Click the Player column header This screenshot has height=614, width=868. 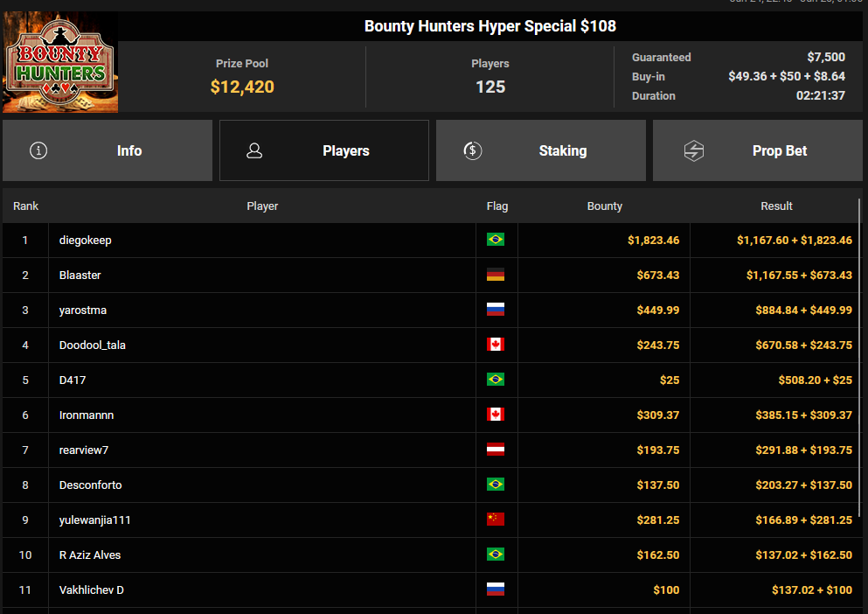coord(262,206)
